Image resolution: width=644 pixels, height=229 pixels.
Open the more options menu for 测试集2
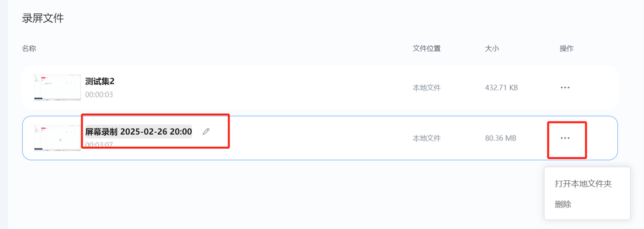(x=565, y=87)
